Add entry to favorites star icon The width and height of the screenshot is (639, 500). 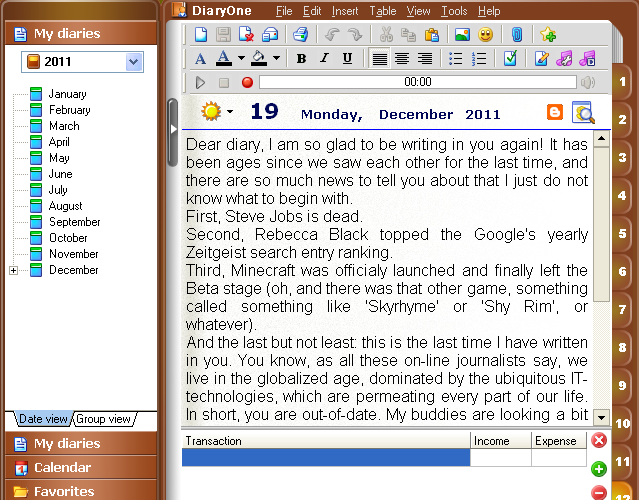point(548,35)
